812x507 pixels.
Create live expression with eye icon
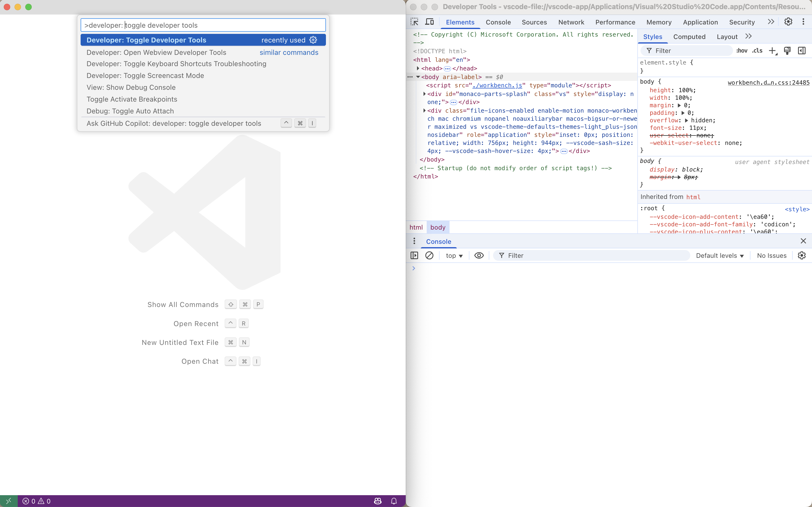(479, 255)
